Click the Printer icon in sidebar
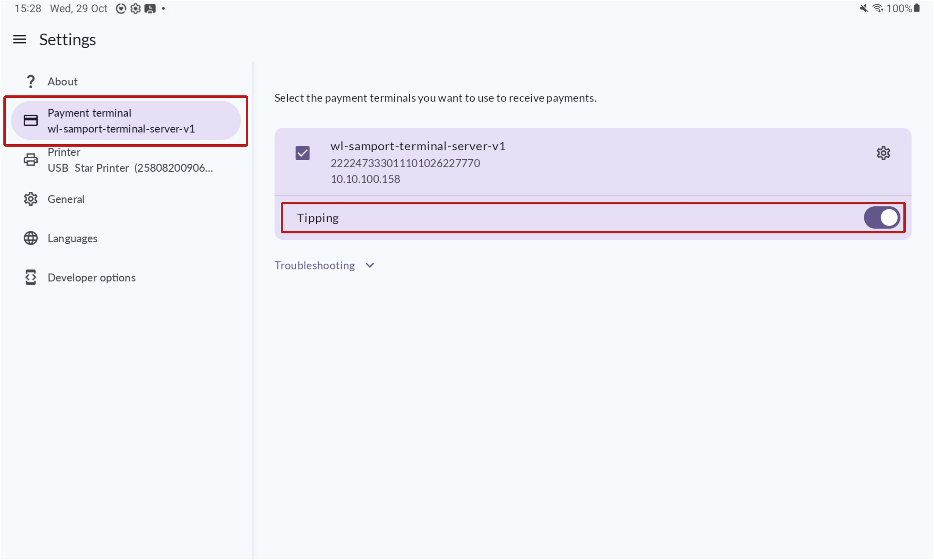 [31, 160]
